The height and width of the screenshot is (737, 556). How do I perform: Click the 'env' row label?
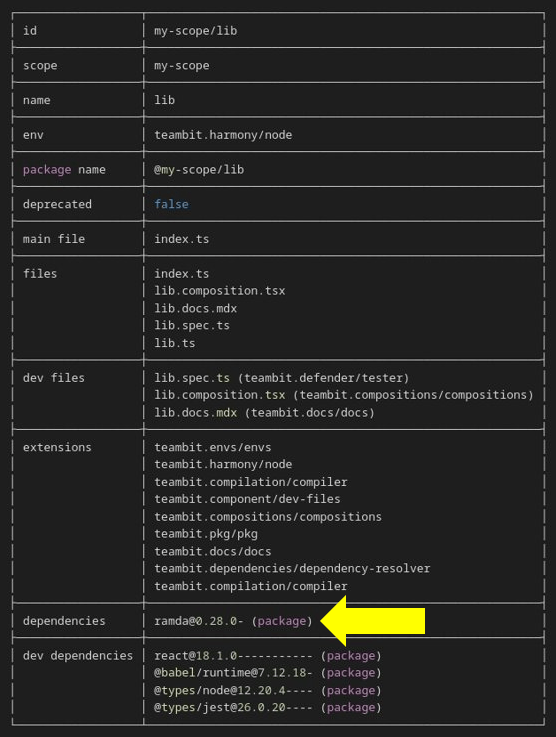click(33, 135)
